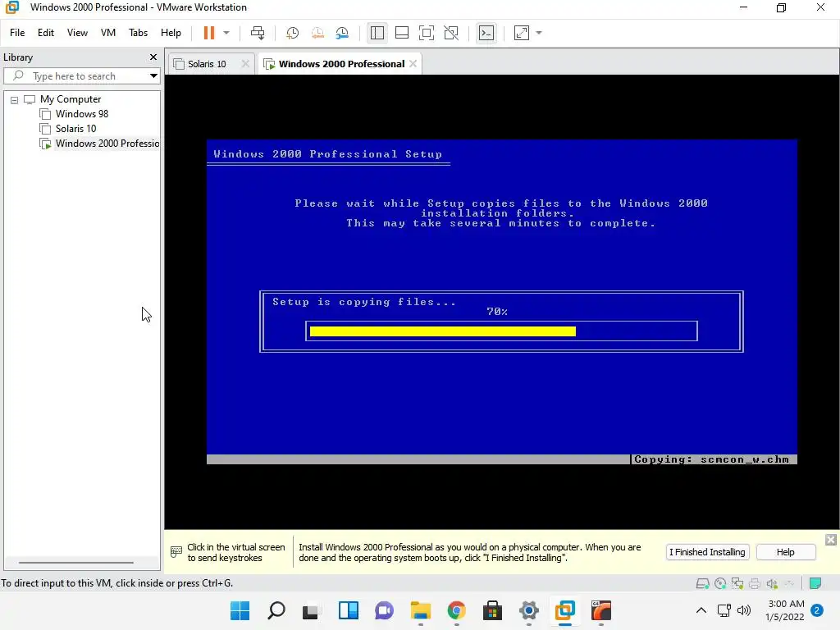The image size is (840, 630).
Task: Open the File menu
Action: pyautogui.click(x=17, y=33)
